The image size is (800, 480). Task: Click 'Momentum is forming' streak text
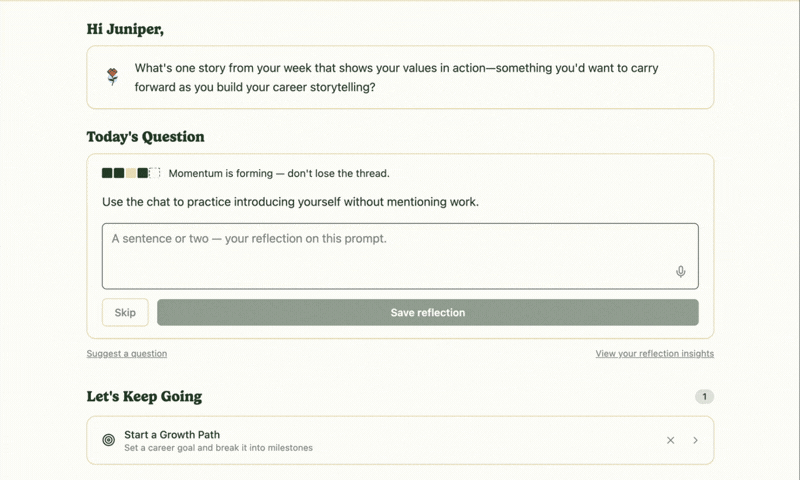click(279, 173)
